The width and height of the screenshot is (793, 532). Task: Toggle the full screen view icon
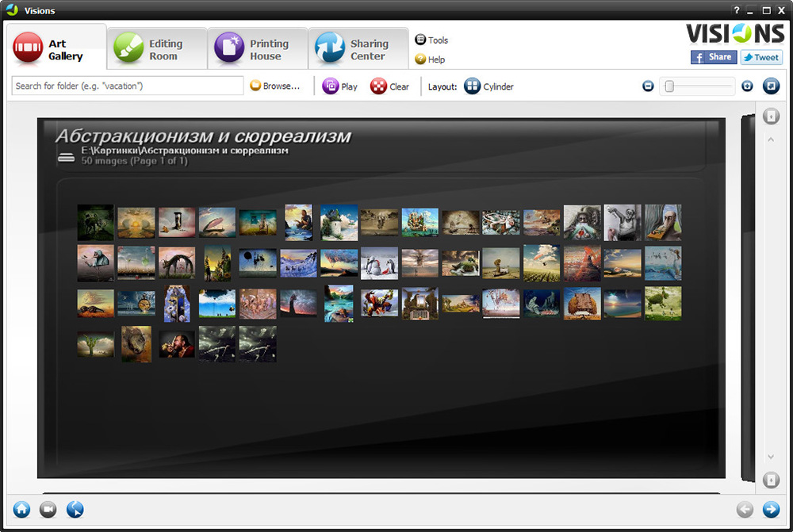771,86
